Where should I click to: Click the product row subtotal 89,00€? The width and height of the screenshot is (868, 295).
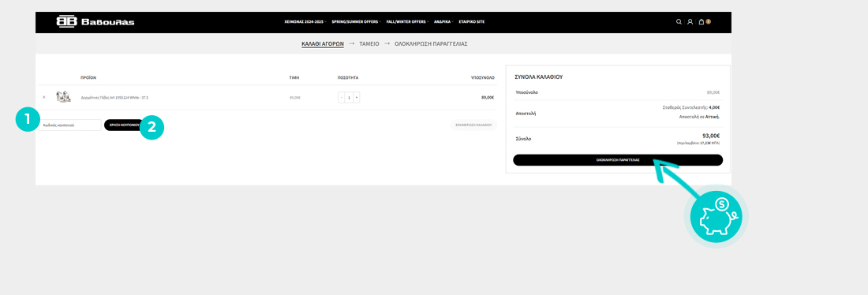point(488,97)
